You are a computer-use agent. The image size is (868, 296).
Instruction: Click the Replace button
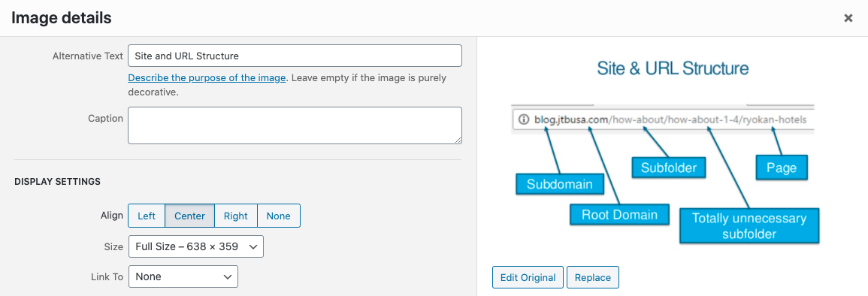pos(593,278)
